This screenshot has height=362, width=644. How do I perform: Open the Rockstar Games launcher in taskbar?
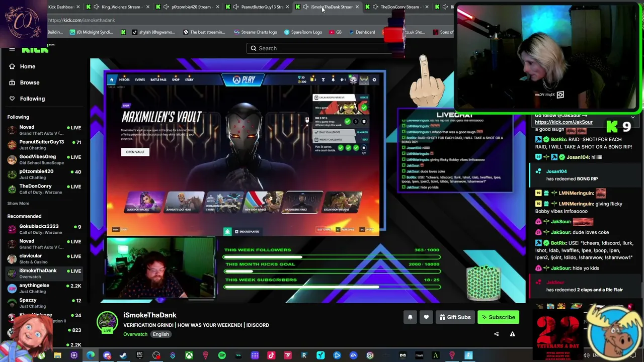pyautogui.click(x=304, y=356)
